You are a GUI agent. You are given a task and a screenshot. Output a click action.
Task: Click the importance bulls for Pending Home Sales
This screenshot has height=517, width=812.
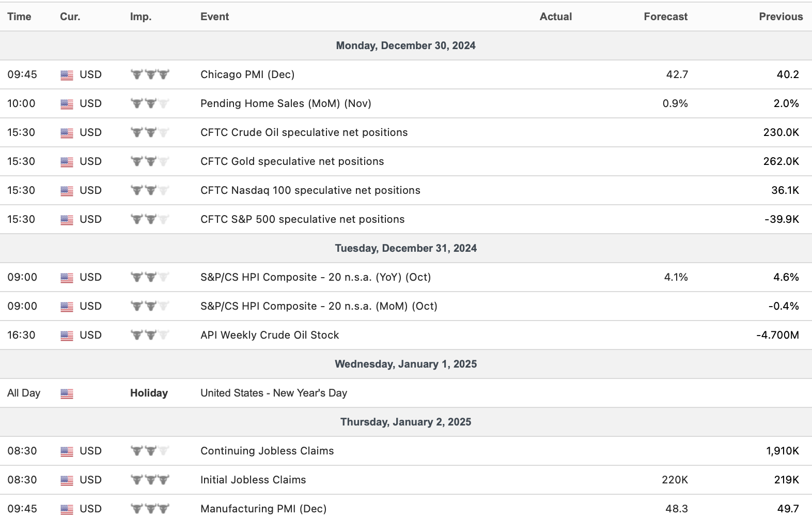pos(150,103)
